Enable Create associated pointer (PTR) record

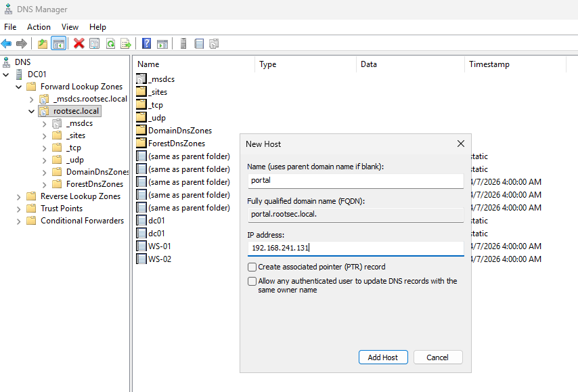(x=252, y=267)
